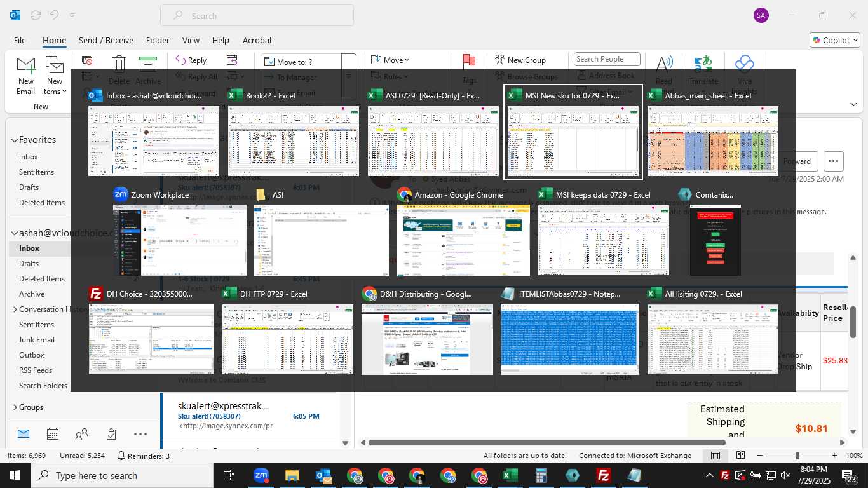Click the FileZilla icon on the taskbar

point(604,475)
